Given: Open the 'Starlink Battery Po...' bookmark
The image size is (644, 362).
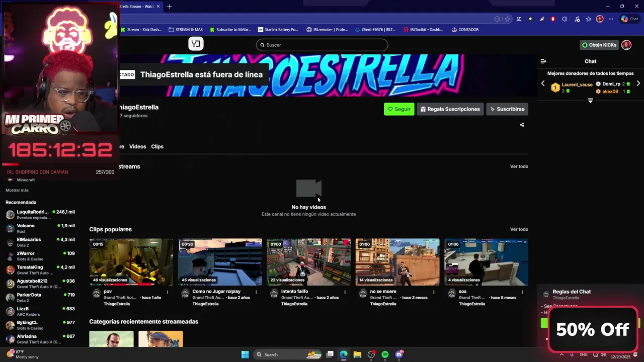Looking at the screenshot, I should 278,30.
